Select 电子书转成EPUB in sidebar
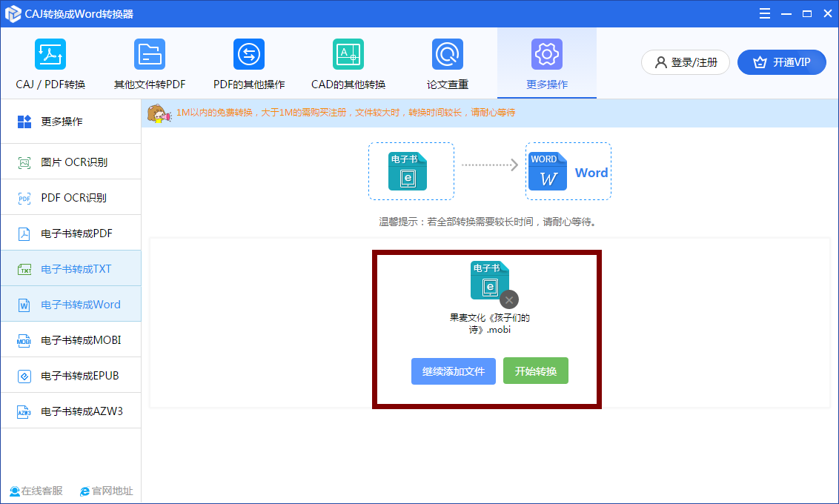Viewport: 839px width, 504px height. click(x=70, y=375)
